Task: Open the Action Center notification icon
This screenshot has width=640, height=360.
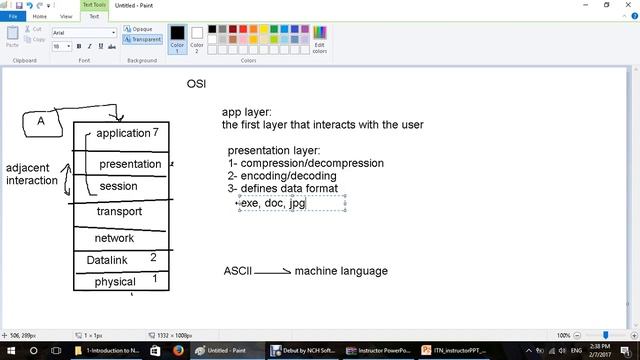Action: [x=625, y=351]
